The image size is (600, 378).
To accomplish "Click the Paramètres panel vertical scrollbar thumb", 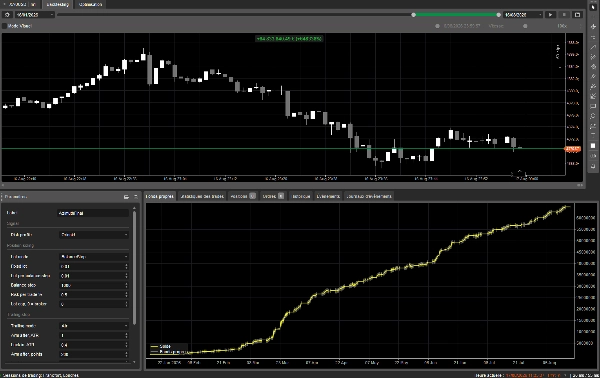I will 134,268.
